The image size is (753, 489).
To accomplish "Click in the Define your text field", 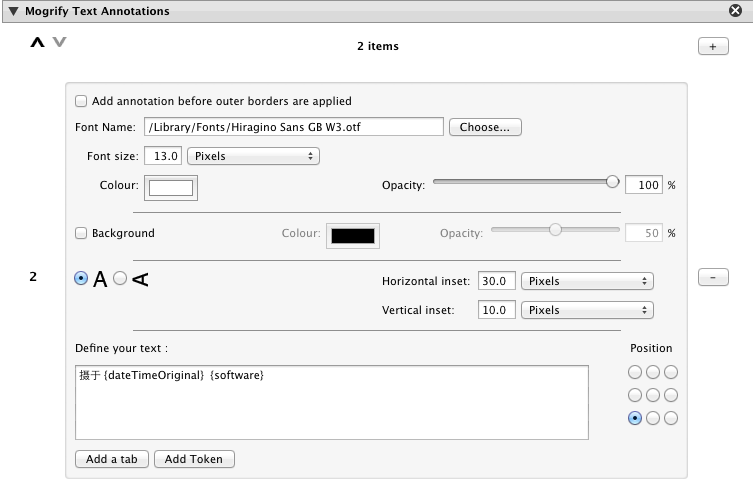I will (331, 402).
